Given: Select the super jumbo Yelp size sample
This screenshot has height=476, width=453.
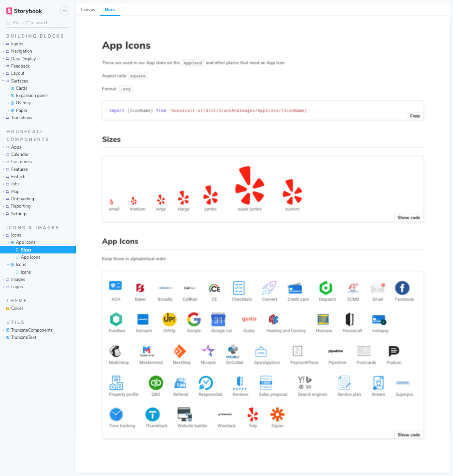Looking at the screenshot, I should pos(248,183).
